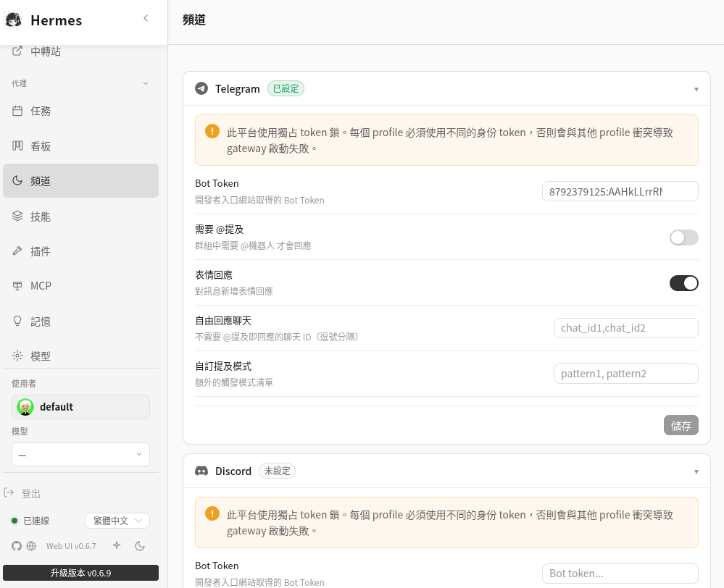Screen dimensions: 724x588
Task: Click the 登出 logout link
Action: click(x=31, y=493)
